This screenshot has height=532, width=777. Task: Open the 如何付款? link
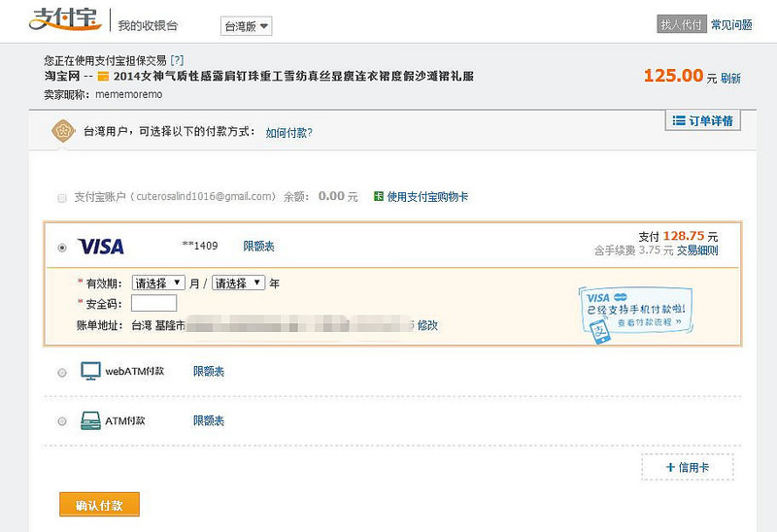point(288,133)
